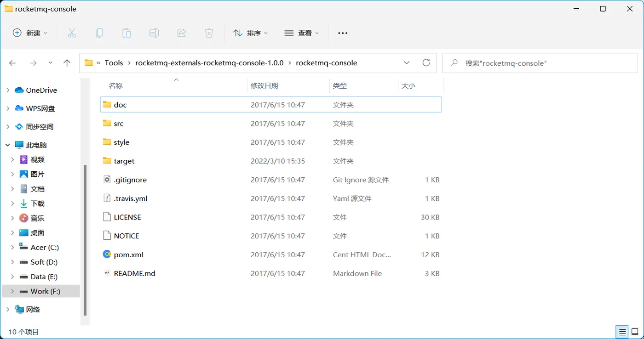Open the 查看 (View) dropdown
644x339 pixels.
pos(302,33)
